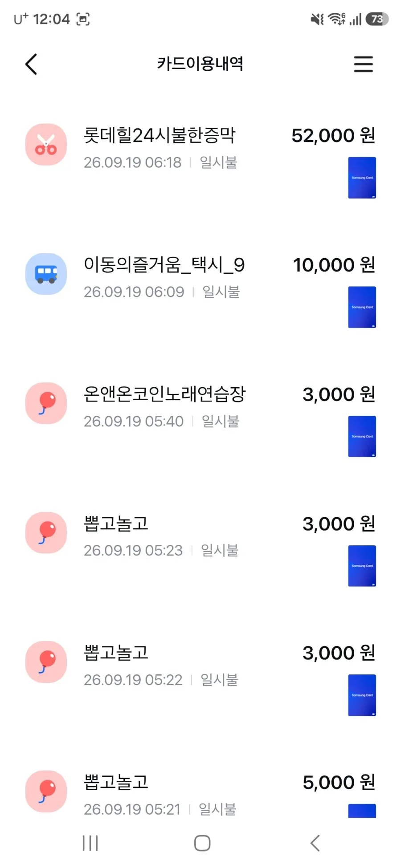Tap the Android home button
This screenshot has width=401, height=868.
pyautogui.click(x=202, y=843)
